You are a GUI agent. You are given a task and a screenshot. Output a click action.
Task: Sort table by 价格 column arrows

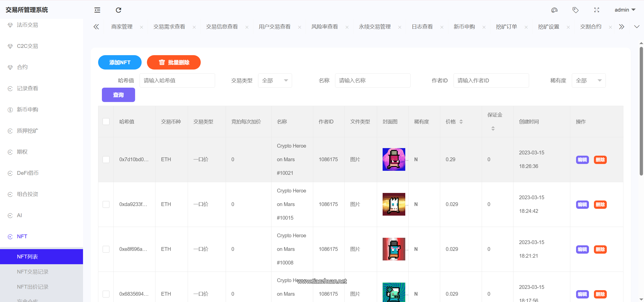[461, 122]
